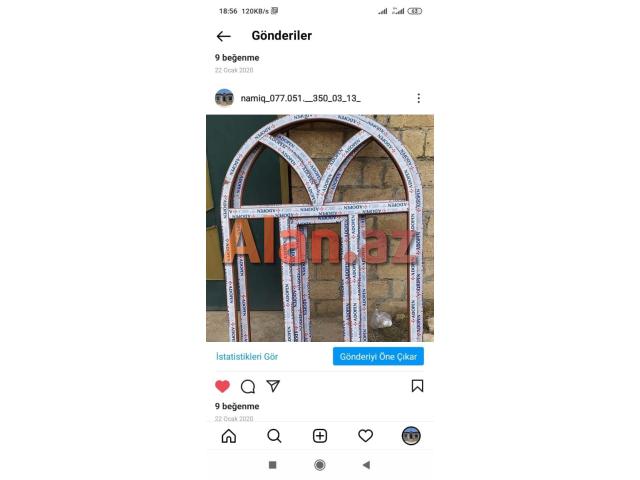This screenshot has height=480, width=640.
Task: Open the namiq_077.051 username profile
Action: coord(300,98)
